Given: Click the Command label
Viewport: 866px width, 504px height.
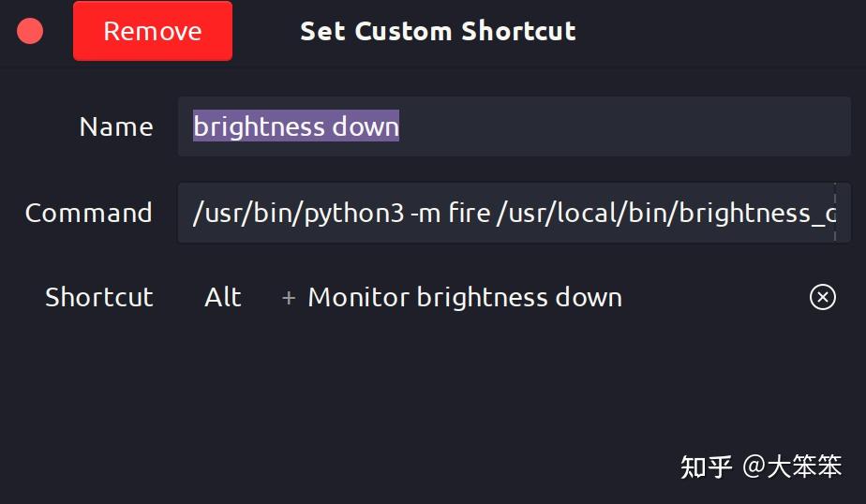Looking at the screenshot, I should (89, 214).
